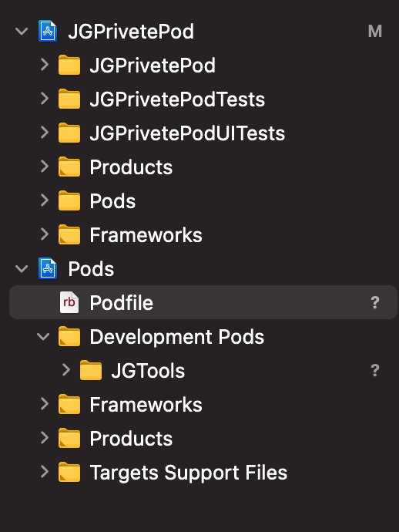Expand the JGPrivetePodUITests folder
The image size is (399, 532).
[x=45, y=133]
